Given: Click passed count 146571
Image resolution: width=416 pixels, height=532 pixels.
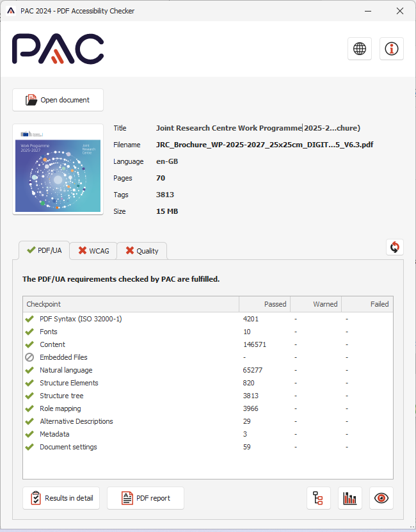Looking at the screenshot, I should [255, 344].
